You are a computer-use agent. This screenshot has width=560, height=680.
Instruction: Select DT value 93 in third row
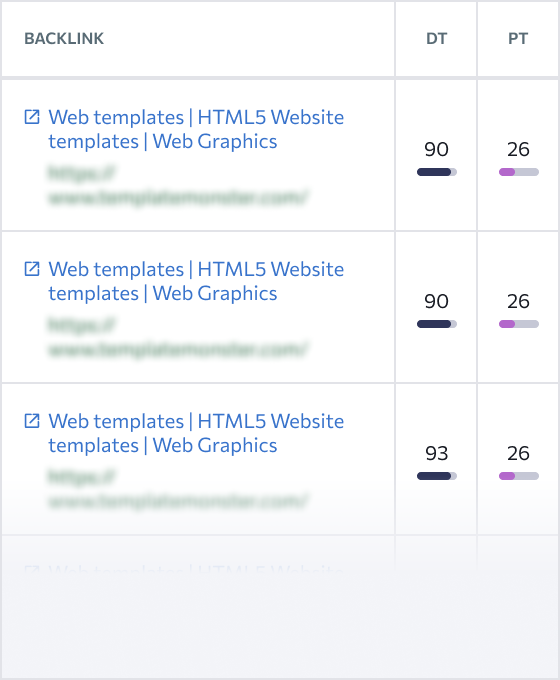pos(436,453)
